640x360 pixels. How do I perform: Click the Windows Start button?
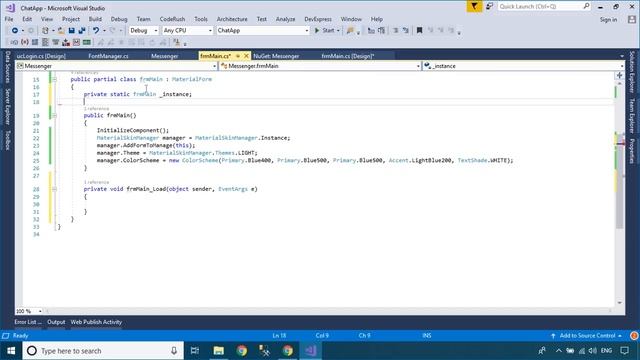11,351
